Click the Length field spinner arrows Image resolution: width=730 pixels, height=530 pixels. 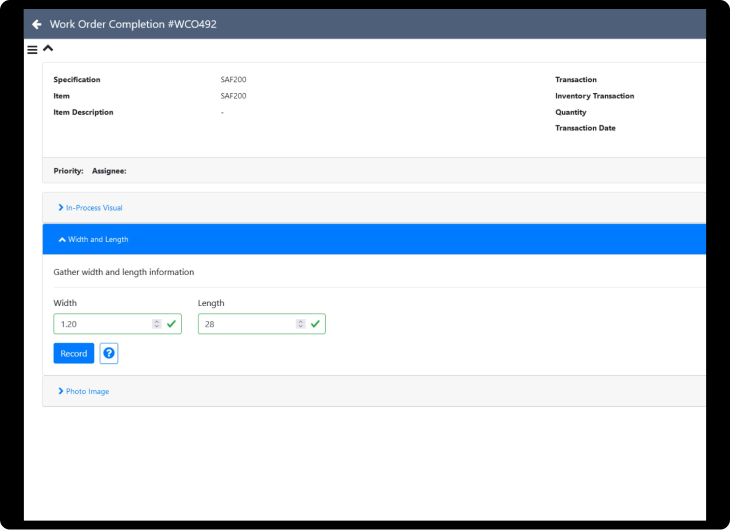click(x=301, y=324)
